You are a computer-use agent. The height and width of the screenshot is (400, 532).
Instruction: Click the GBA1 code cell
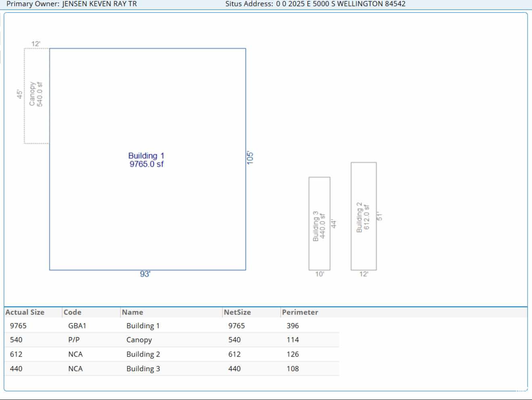coord(77,326)
